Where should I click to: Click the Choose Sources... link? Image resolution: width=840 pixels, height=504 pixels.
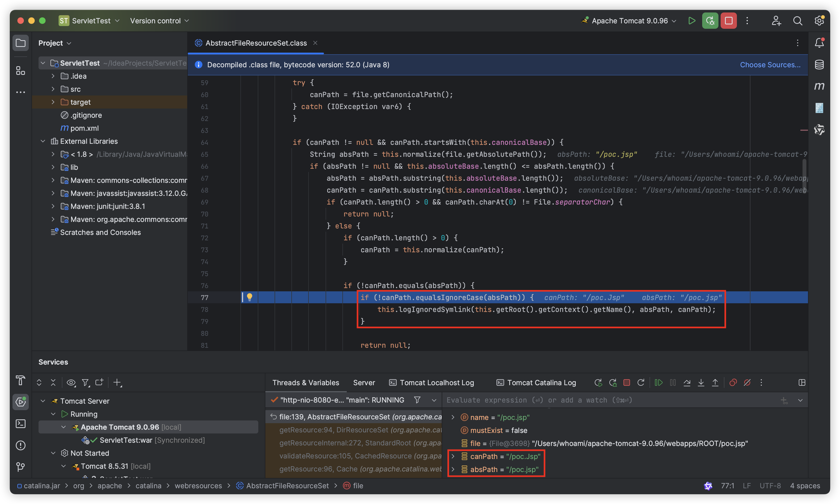point(770,65)
